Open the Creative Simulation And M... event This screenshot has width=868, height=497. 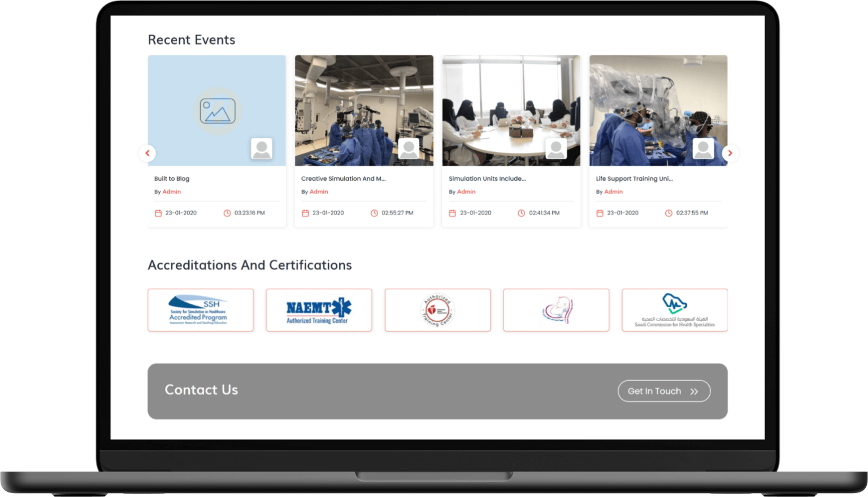[x=343, y=178]
